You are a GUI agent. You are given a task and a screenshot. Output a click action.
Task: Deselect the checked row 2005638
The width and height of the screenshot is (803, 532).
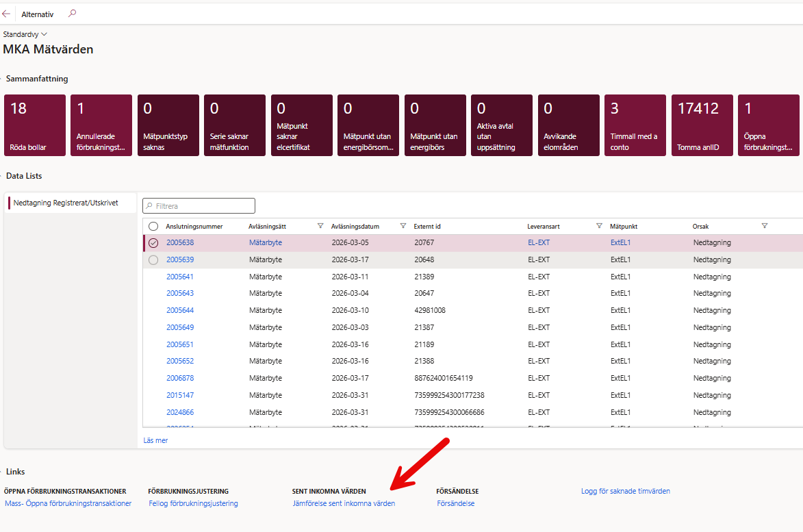click(153, 243)
